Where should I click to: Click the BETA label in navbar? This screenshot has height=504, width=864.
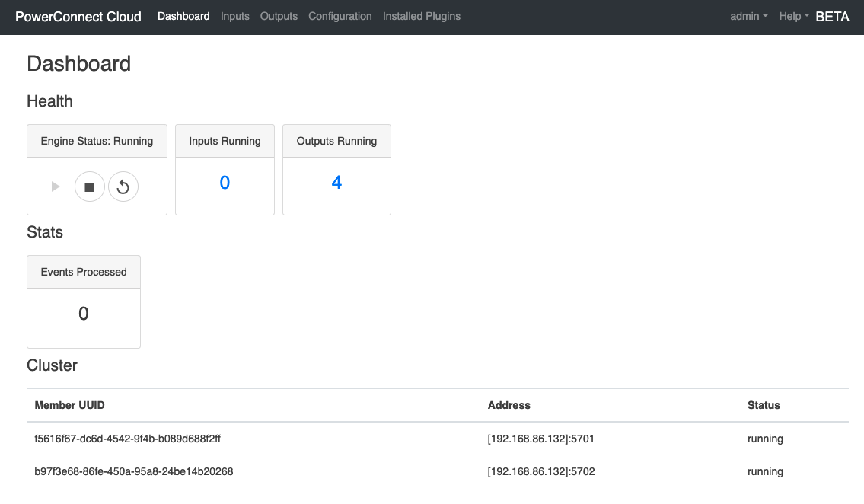click(x=831, y=17)
